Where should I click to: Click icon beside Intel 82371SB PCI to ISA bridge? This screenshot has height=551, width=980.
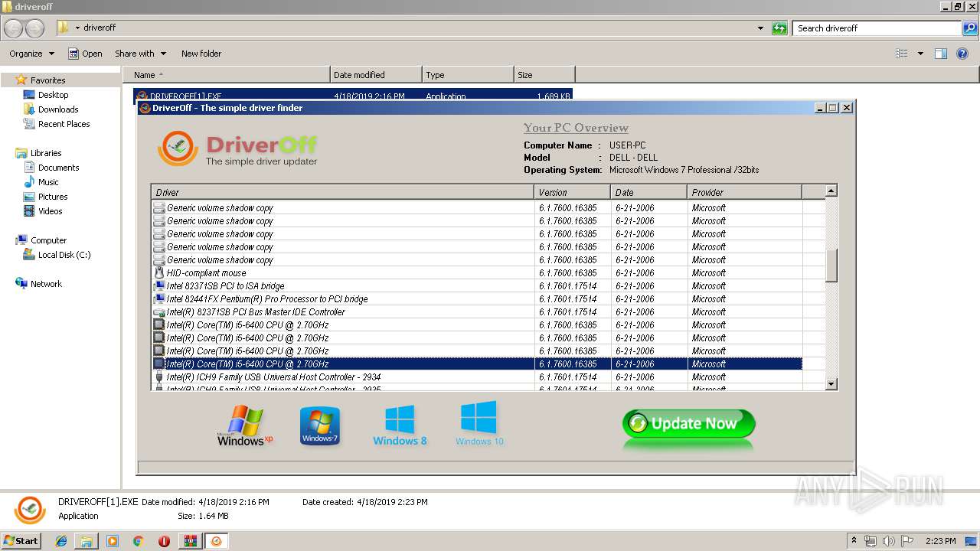159,286
